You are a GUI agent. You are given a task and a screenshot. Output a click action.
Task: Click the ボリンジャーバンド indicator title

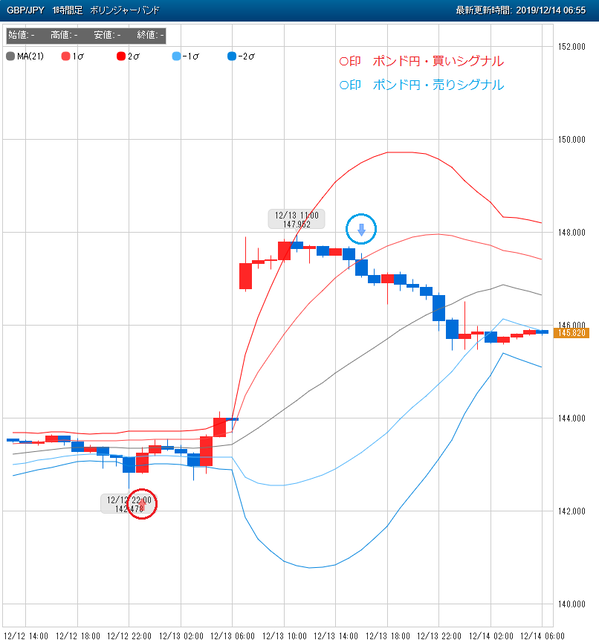point(124,10)
